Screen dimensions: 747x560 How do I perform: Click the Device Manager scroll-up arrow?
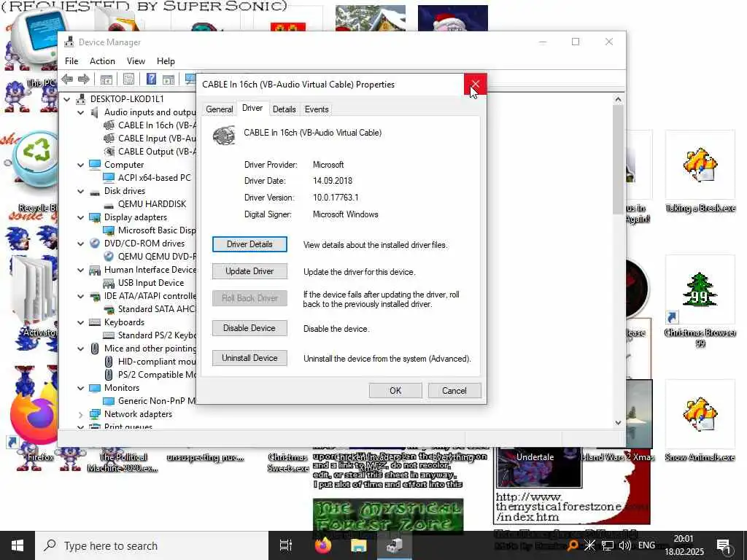(618, 99)
